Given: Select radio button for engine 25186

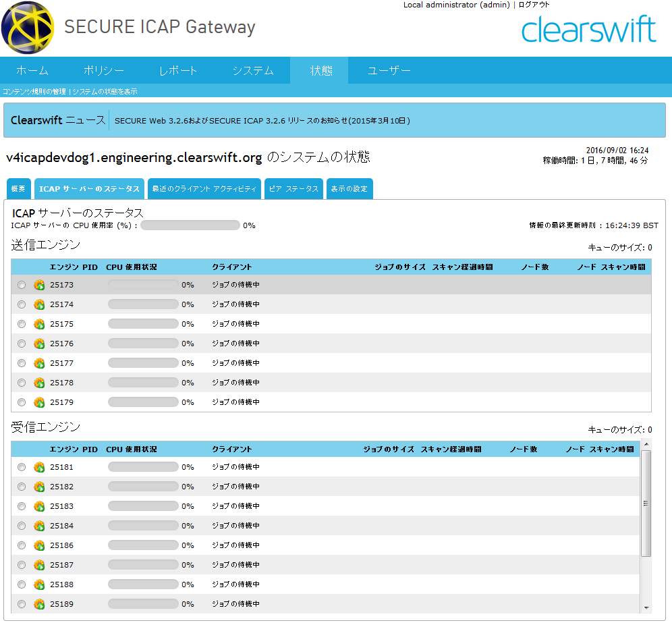Looking at the screenshot, I should [x=22, y=545].
